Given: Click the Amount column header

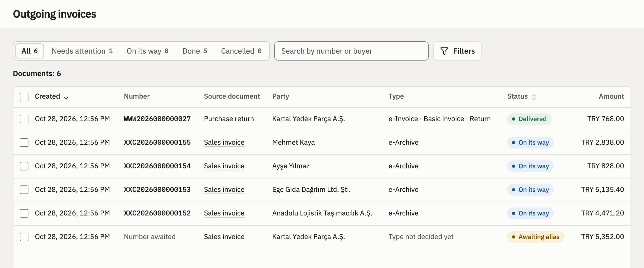Looking at the screenshot, I should click(611, 96).
